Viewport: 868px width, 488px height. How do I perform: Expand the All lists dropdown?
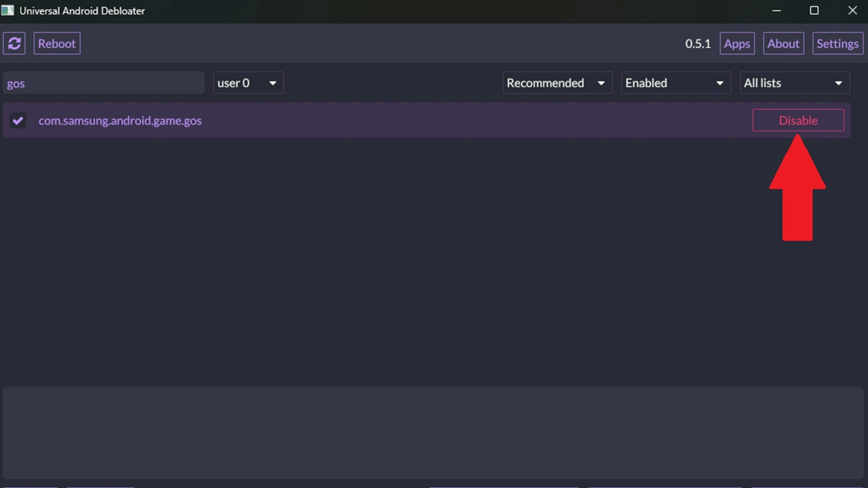coord(794,83)
